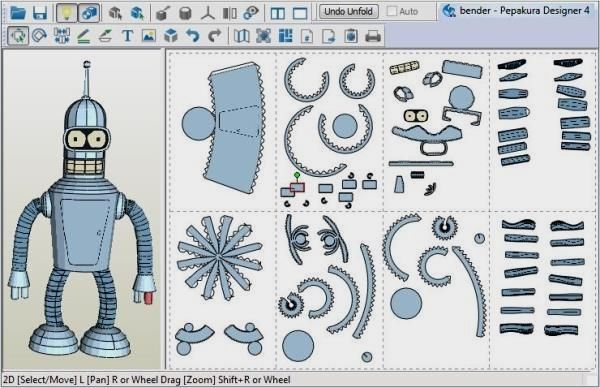The width and height of the screenshot is (600, 388).
Task: Click the folded map icon
Action: (242, 36)
